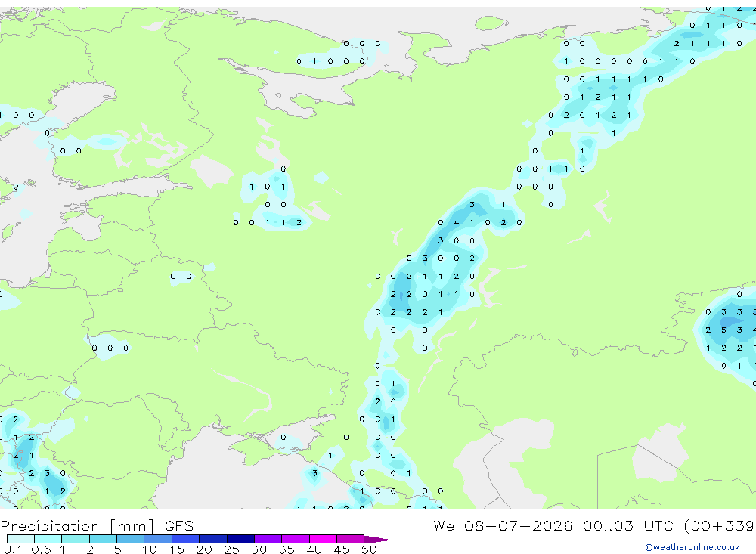The image size is (756, 554).
Task: Click the legend label "20"
Action: (204, 549)
